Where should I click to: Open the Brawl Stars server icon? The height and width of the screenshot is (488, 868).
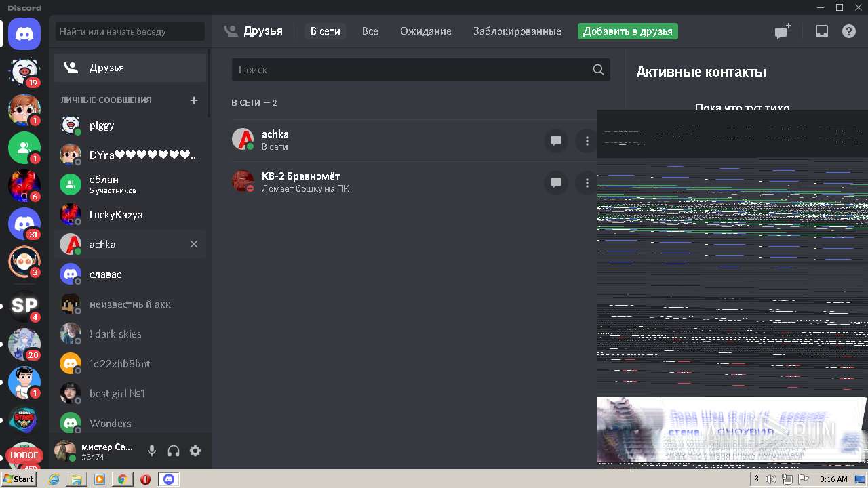24,420
